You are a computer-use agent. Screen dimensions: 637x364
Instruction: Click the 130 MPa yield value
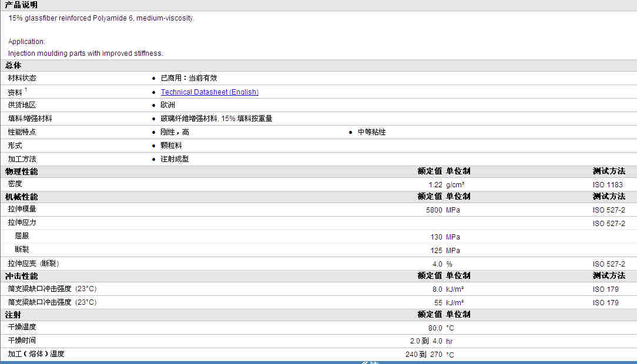click(x=445, y=237)
